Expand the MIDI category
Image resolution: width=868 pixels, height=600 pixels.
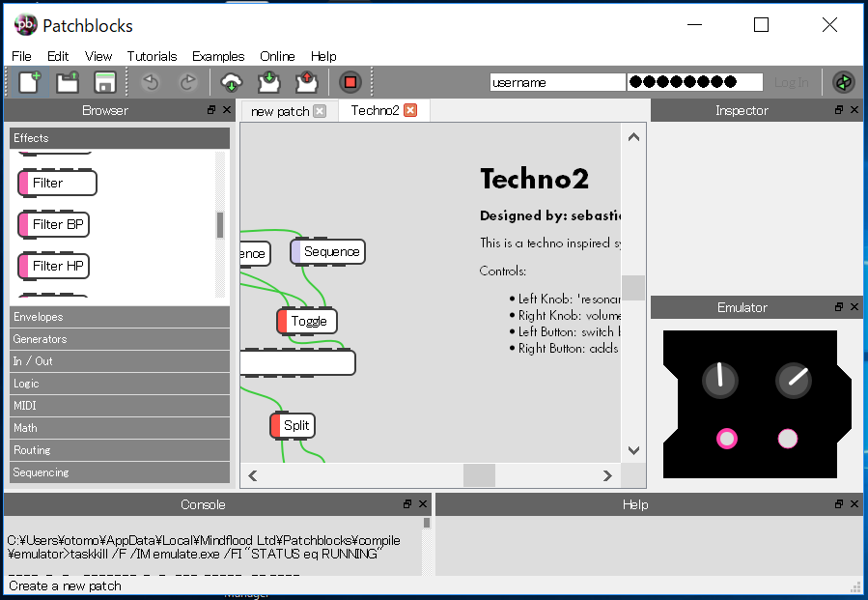tap(120, 406)
